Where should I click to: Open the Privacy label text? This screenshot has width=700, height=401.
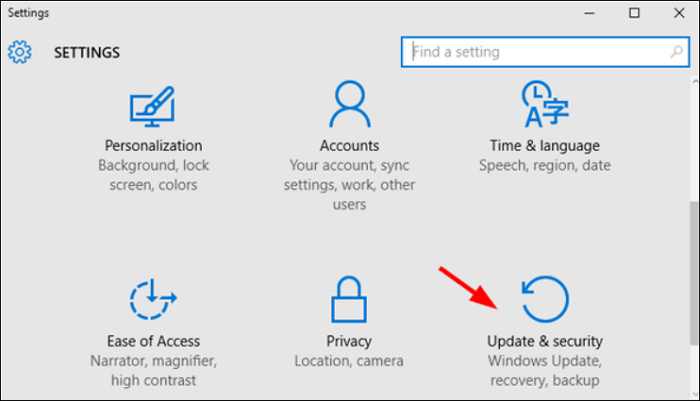coord(349,341)
